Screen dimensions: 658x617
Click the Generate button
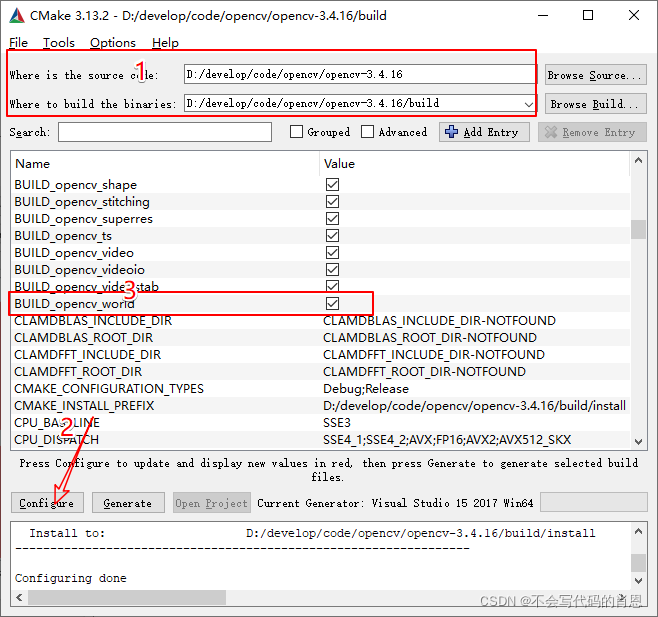128,502
